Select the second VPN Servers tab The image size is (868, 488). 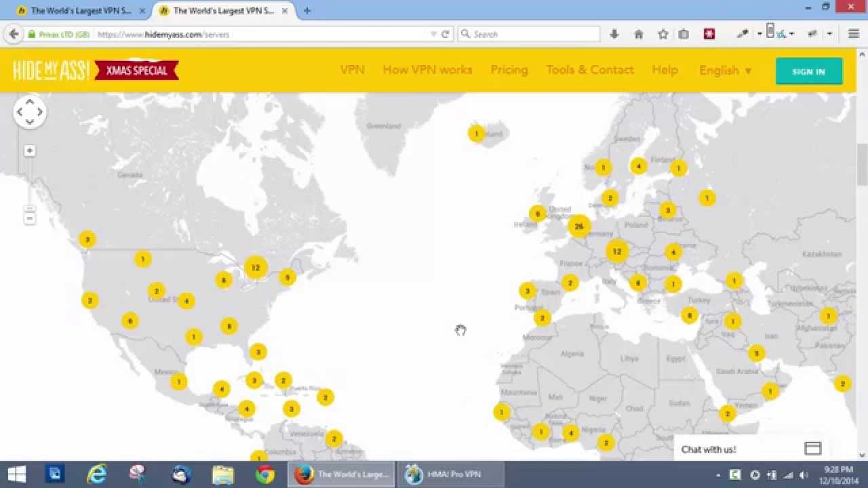(x=224, y=11)
